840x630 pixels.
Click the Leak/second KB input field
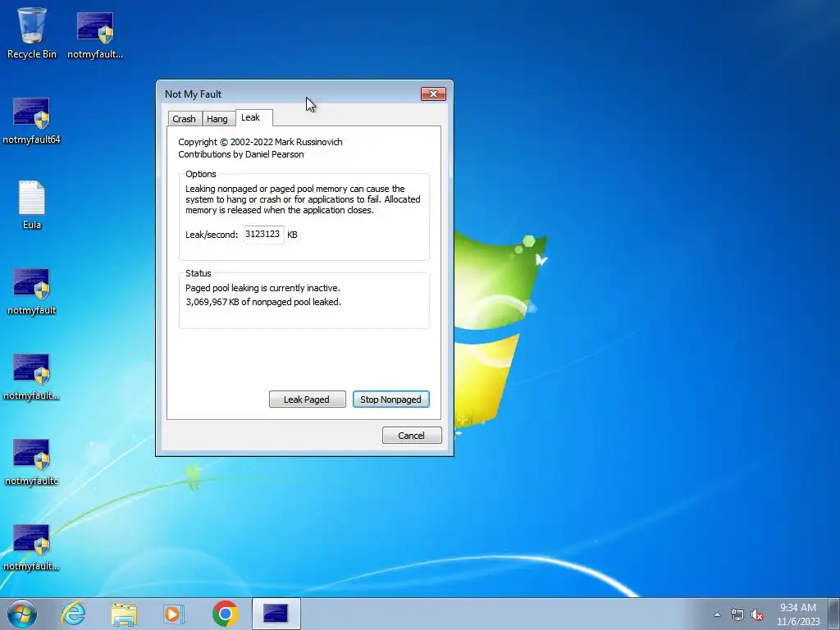click(263, 235)
